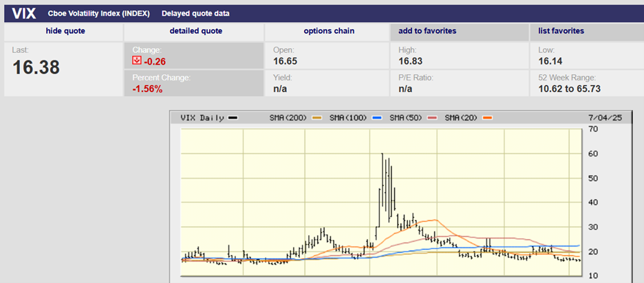Open the list favorites page
The height and width of the screenshot is (283, 644).
click(561, 31)
